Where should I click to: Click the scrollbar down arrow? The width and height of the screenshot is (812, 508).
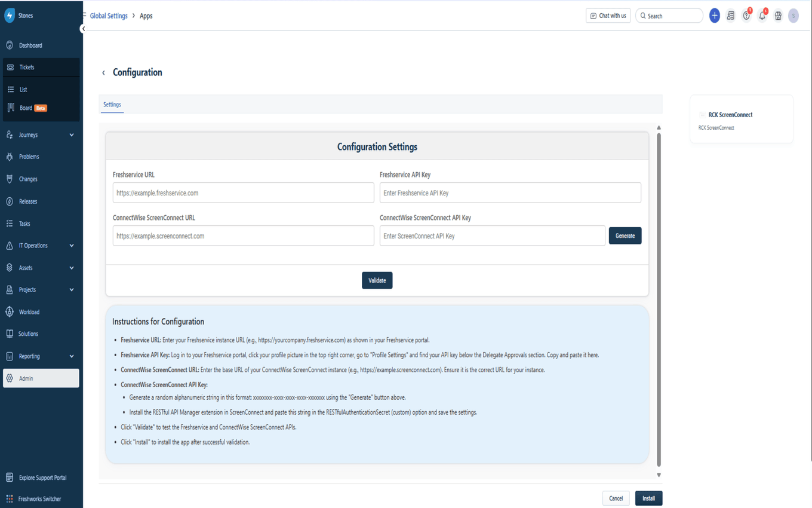pyautogui.click(x=659, y=475)
